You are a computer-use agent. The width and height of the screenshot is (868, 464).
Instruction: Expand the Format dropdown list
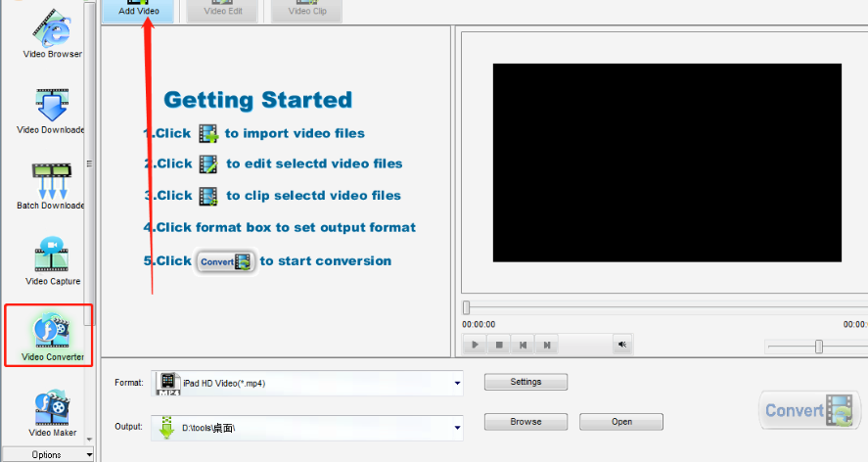[x=457, y=383]
